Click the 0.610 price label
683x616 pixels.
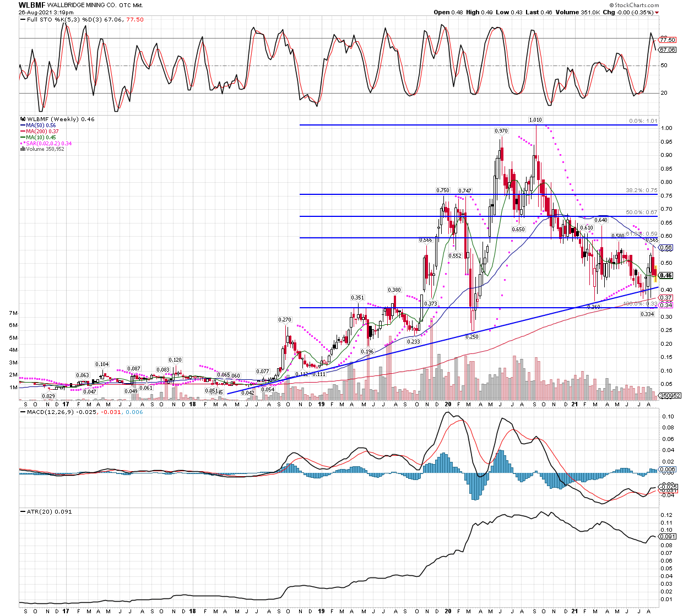tap(587, 228)
